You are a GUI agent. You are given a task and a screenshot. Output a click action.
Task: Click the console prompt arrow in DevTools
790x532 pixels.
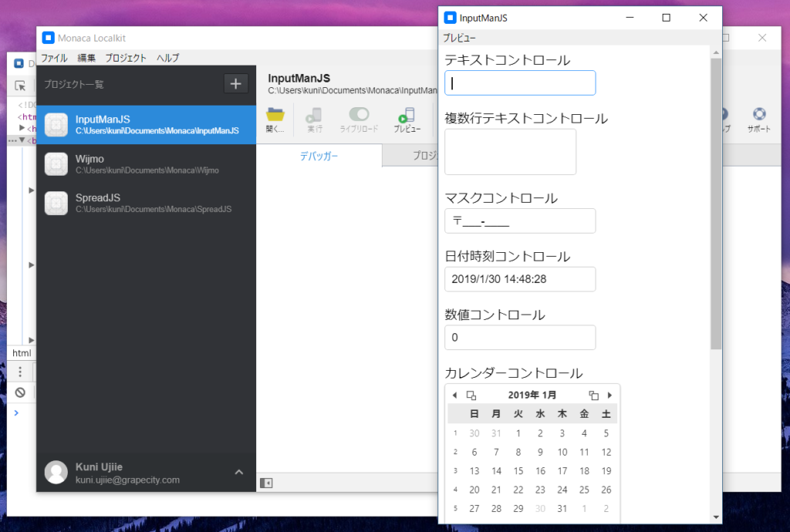(x=16, y=413)
